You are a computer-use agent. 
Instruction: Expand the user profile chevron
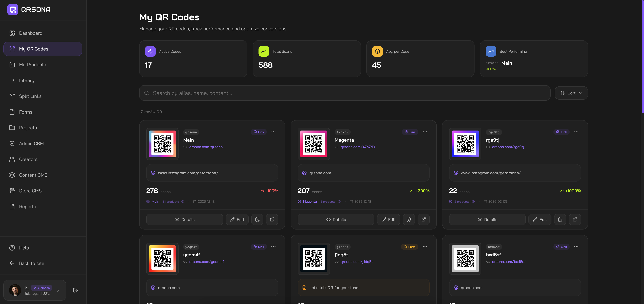pos(58,290)
